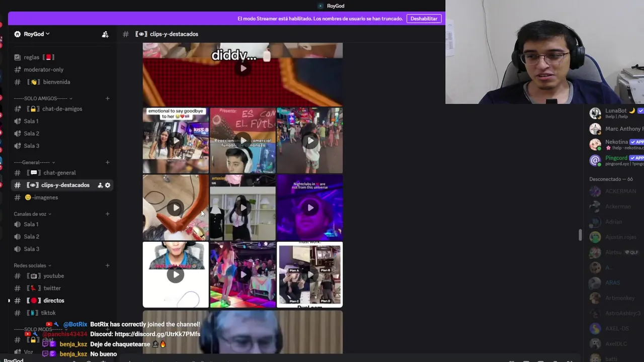This screenshot has width=644, height=362.
Task: Play the colorful dance floor clip
Action: point(243,275)
